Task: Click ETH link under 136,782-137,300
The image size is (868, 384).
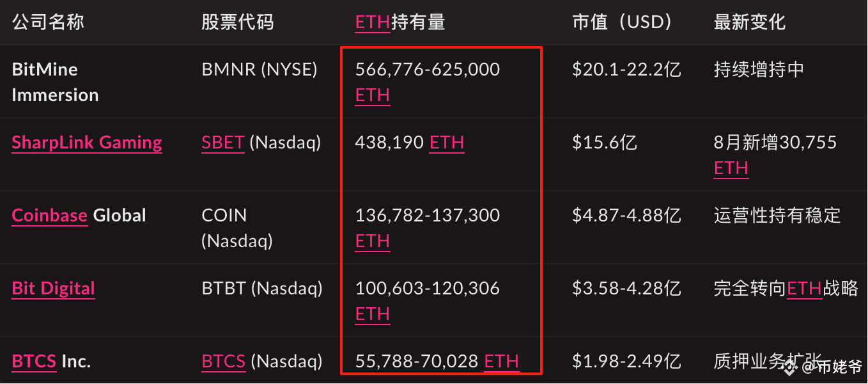Action: (373, 241)
